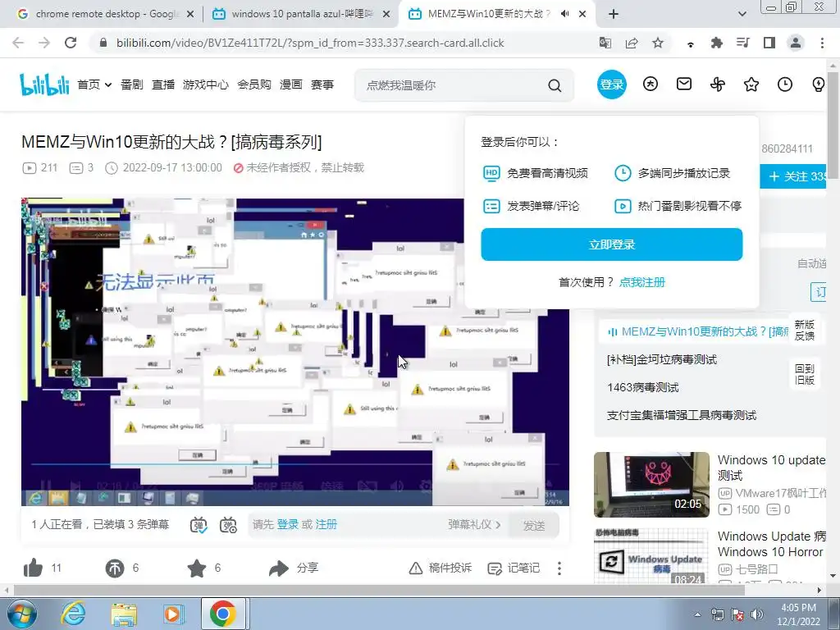The image size is (840, 630).
Task: Open the 番剧 navigation item
Action: (132, 84)
